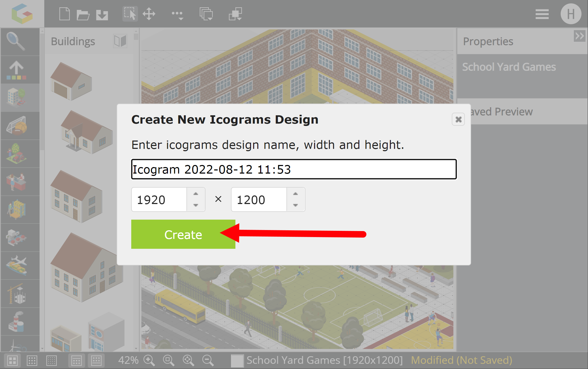
Task: Click the design name text field
Action: click(294, 169)
